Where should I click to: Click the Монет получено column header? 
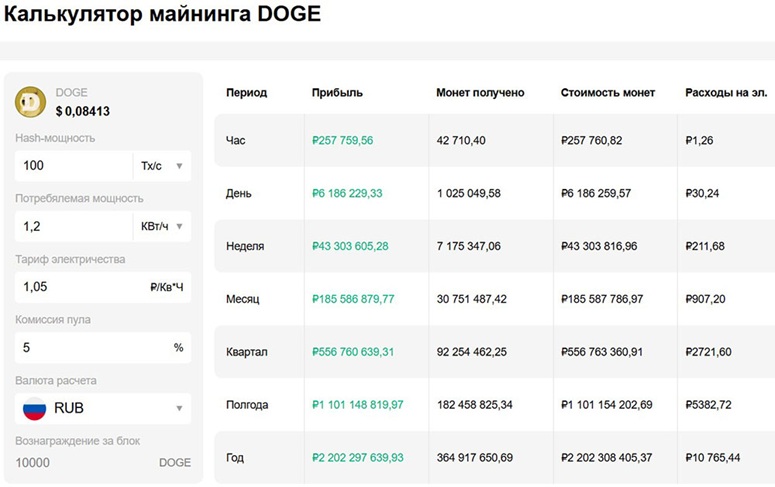pos(480,92)
